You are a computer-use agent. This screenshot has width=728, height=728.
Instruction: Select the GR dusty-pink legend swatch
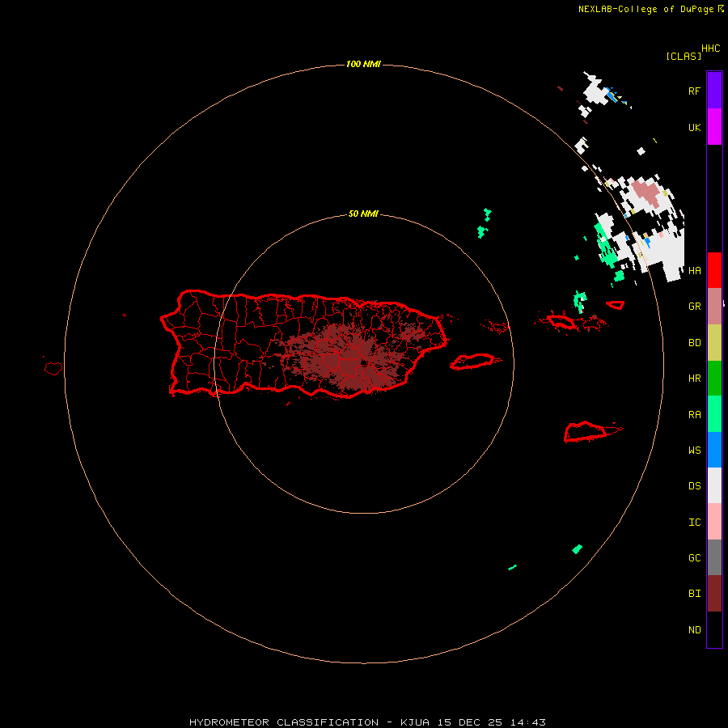714,307
